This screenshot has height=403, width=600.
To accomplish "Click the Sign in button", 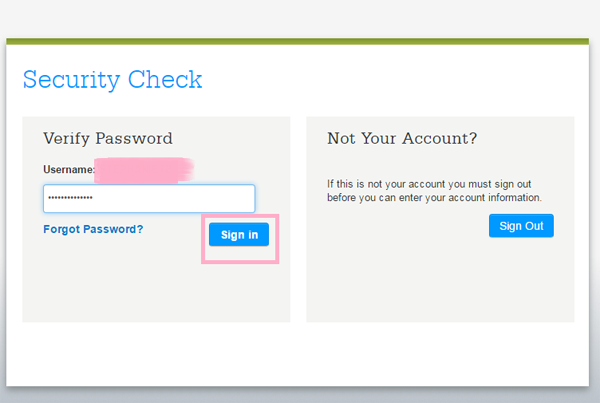I will click(x=240, y=235).
